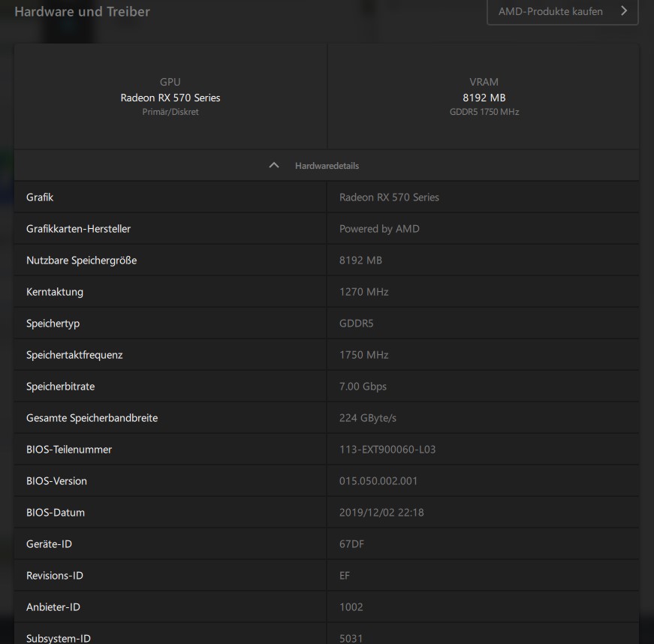Click the EF value in Revisions-ID row
654x644 pixels.
coord(345,576)
